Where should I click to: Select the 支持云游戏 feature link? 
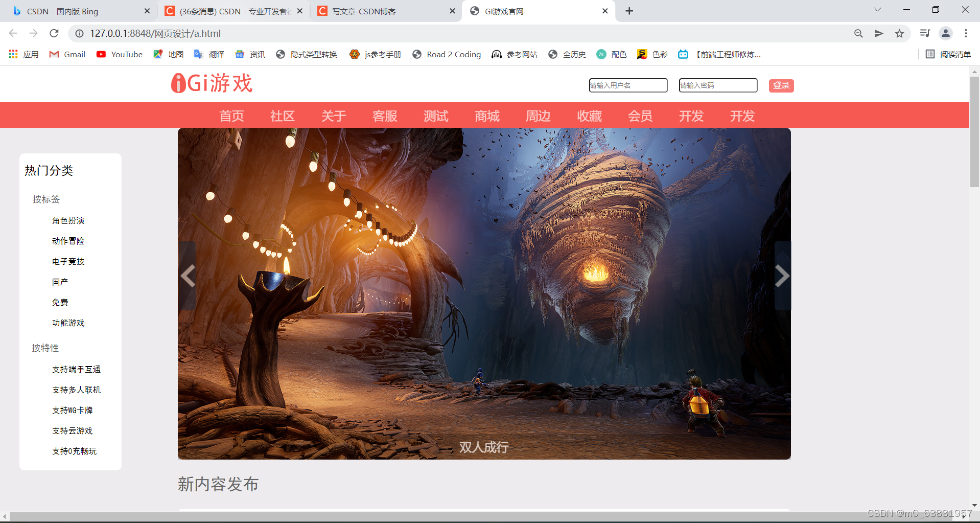(73, 430)
